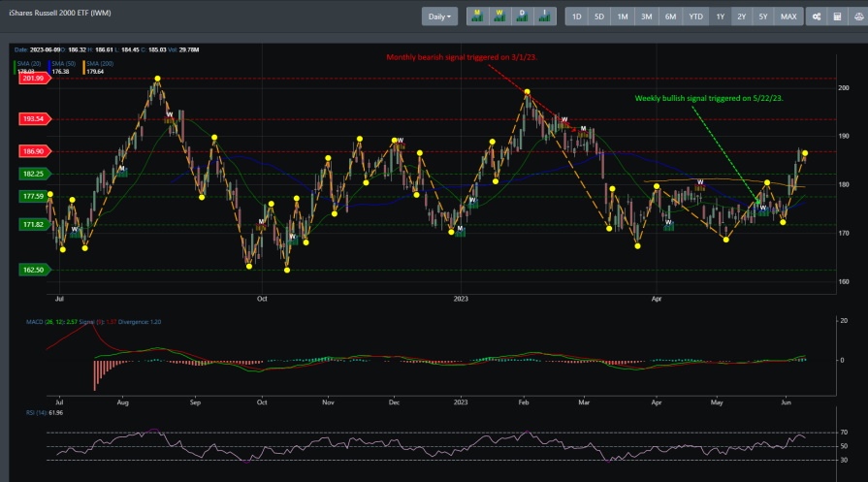Select the 5Y time range
The width and height of the screenshot is (868, 482).
click(x=763, y=16)
